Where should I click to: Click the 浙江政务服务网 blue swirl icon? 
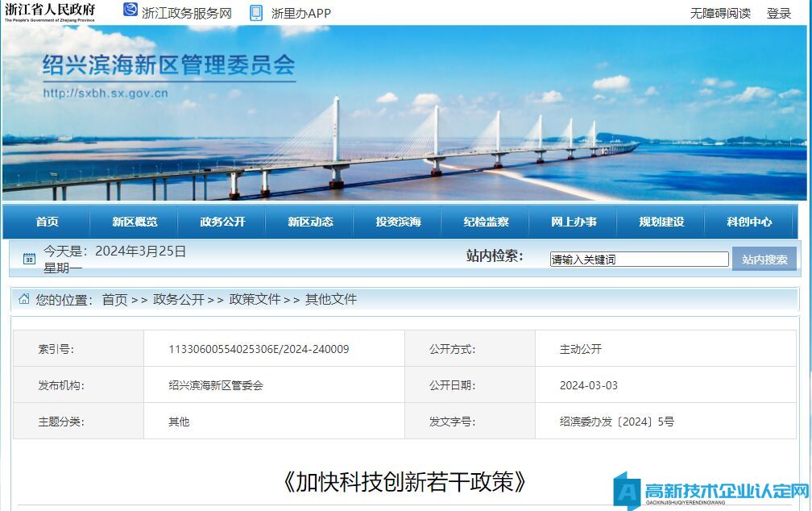(130, 10)
